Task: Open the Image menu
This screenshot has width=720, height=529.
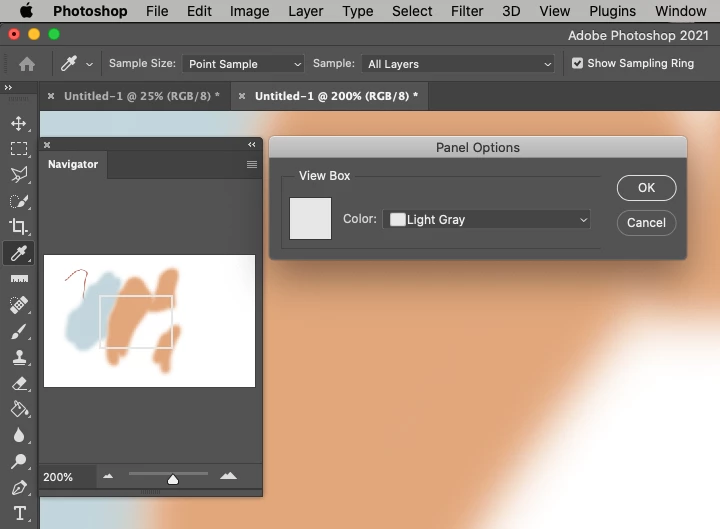Action: click(250, 11)
